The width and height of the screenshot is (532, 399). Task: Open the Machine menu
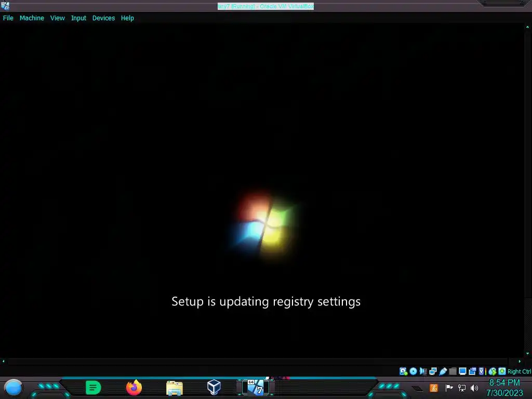pyautogui.click(x=32, y=18)
